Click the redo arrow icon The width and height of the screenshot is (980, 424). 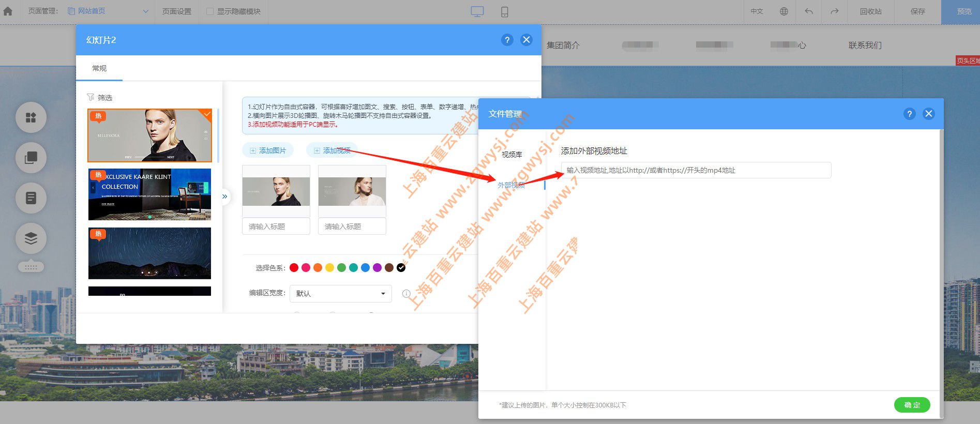[834, 11]
